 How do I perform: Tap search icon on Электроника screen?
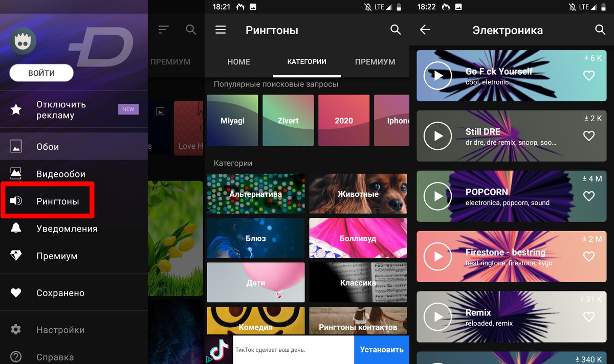[600, 30]
